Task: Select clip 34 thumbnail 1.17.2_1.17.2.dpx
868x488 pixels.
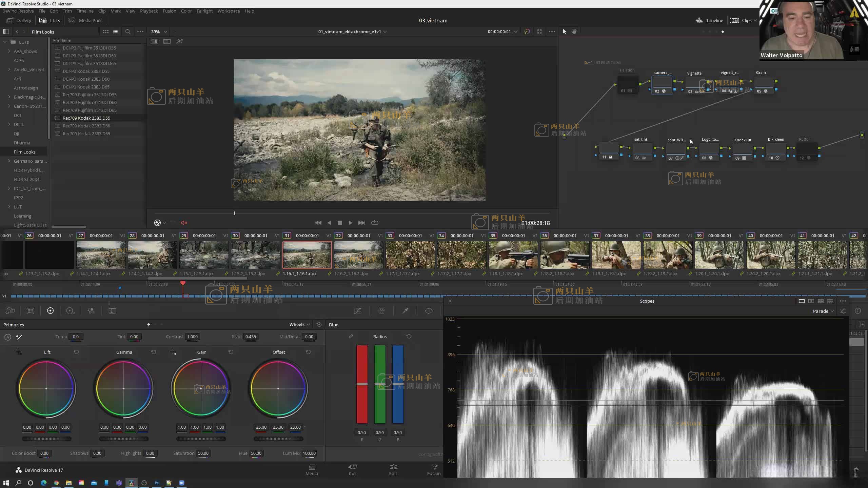Action: (461, 255)
